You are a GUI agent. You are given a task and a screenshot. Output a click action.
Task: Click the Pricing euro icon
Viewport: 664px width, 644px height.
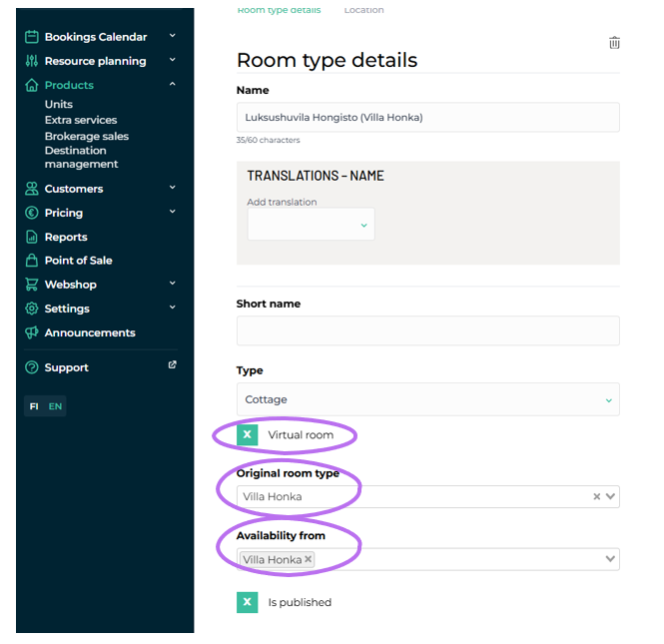32,213
